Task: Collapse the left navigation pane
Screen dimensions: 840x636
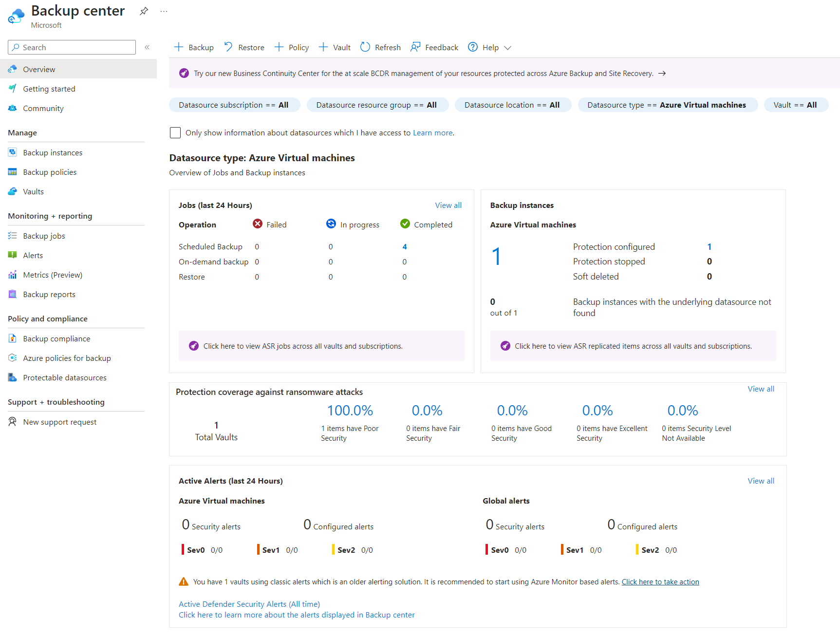Action: point(147,47)
